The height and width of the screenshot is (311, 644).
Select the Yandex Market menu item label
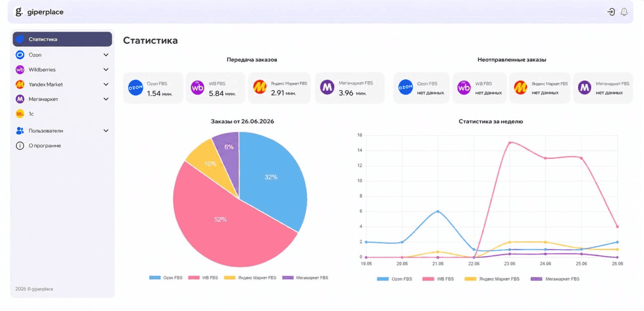click(x=46, y=84)
